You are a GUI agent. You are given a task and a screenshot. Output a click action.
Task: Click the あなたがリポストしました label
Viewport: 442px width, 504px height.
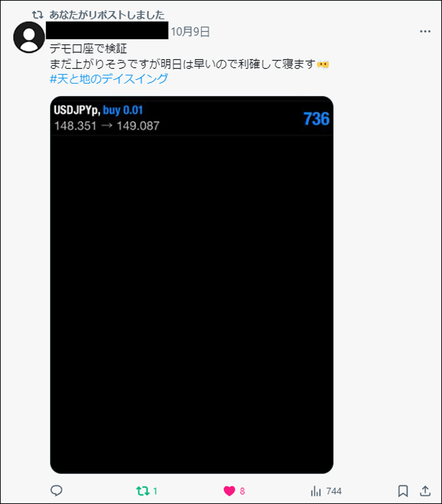click(107, 15)
